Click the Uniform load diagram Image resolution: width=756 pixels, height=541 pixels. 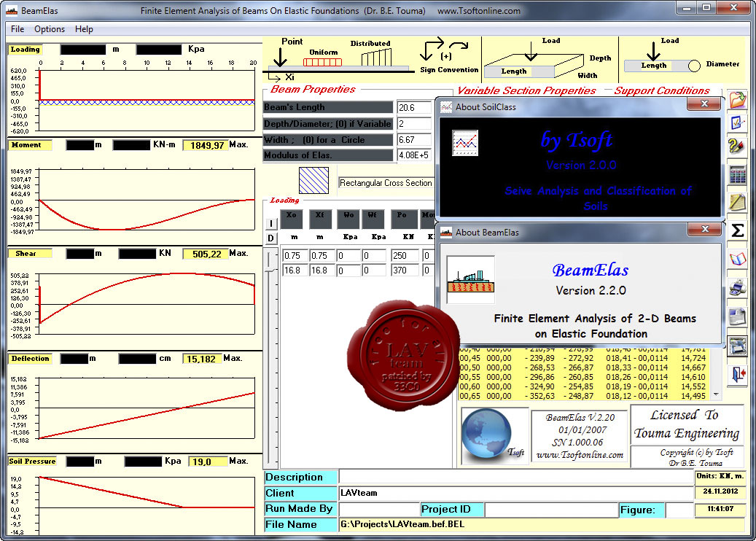point(322,62)
